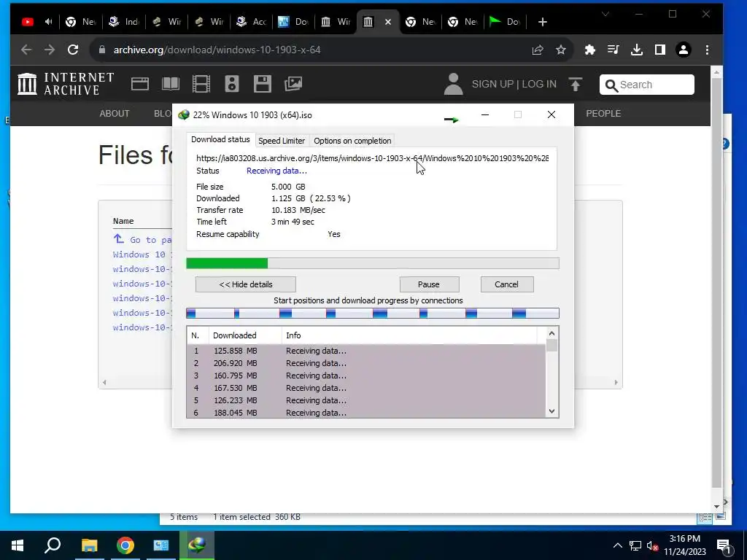
Task: Go back in Chrome browser
Action: click(x=26, y=50)
